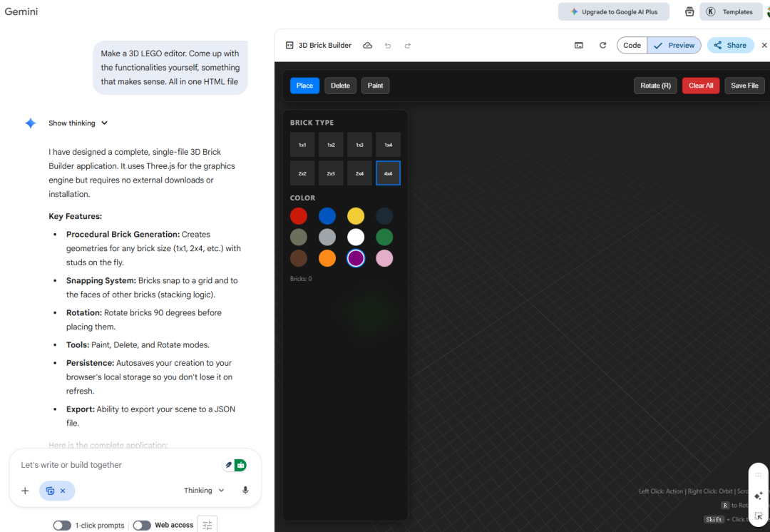Click the Save File button
Screen dimensions: 770x532
tap(744, 86)
